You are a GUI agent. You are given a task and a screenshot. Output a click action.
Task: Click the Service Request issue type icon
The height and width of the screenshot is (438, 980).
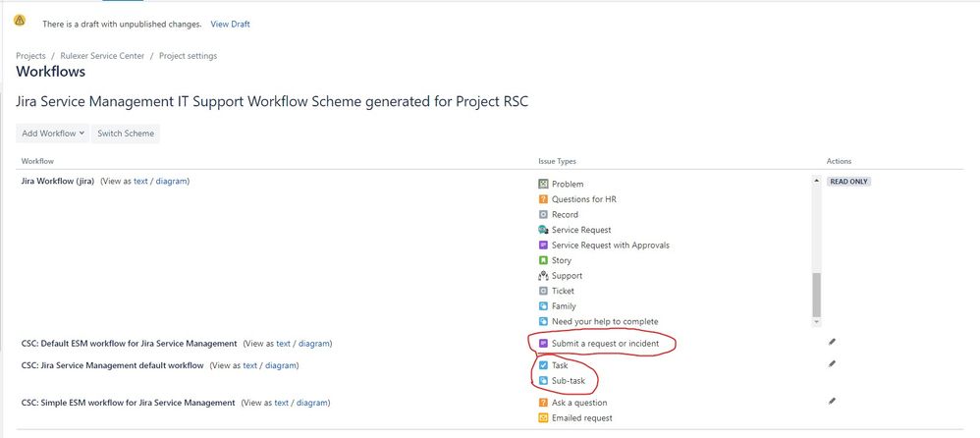(x=543, y=230)
